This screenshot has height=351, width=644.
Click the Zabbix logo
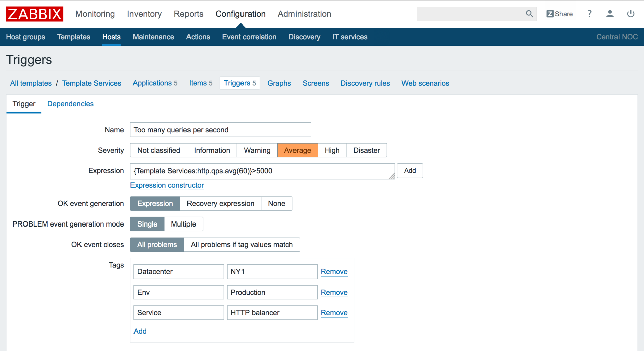[35, 14]
